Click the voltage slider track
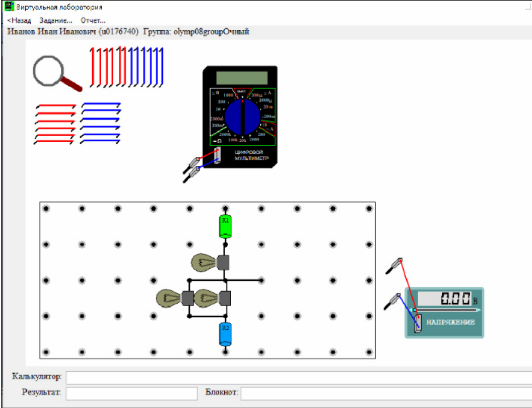 click(x=446, y=310)
